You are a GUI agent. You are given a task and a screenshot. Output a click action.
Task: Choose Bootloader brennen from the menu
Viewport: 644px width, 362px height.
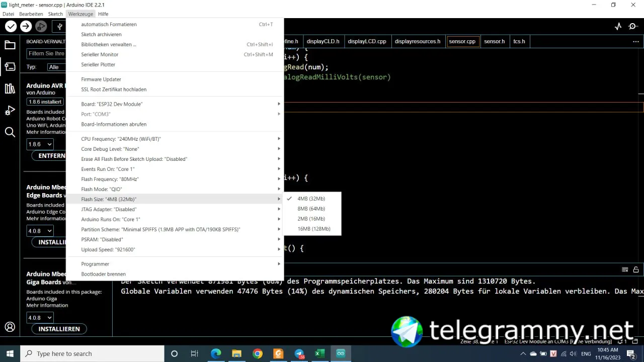pyautogui.click(x=175, y=274)
